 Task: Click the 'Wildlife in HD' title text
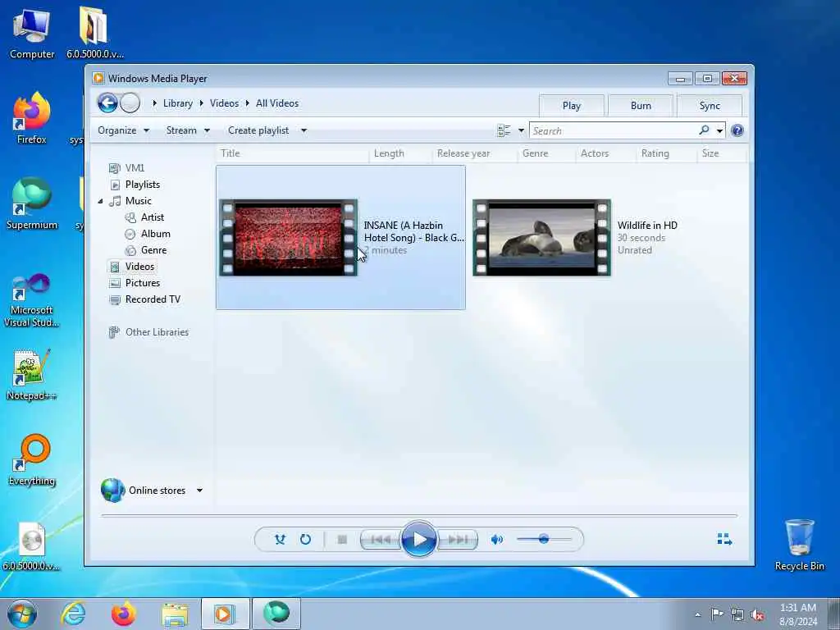tap(647, 226)
